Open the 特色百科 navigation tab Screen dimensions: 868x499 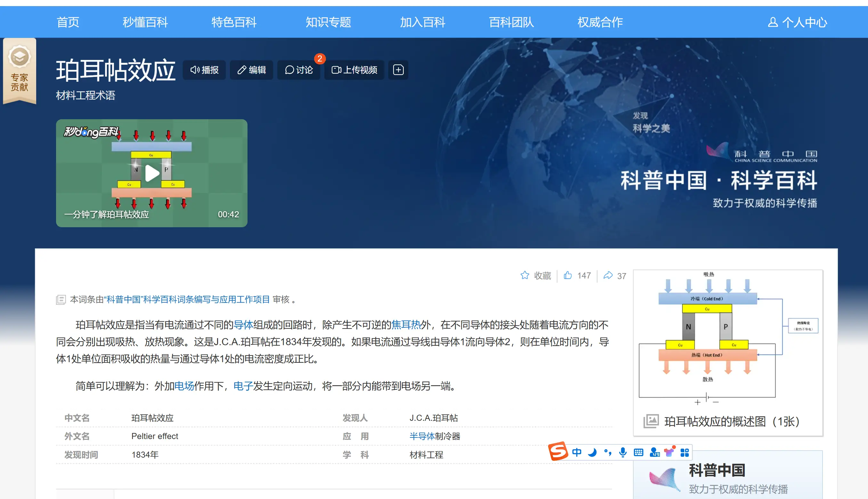[234, 22]
